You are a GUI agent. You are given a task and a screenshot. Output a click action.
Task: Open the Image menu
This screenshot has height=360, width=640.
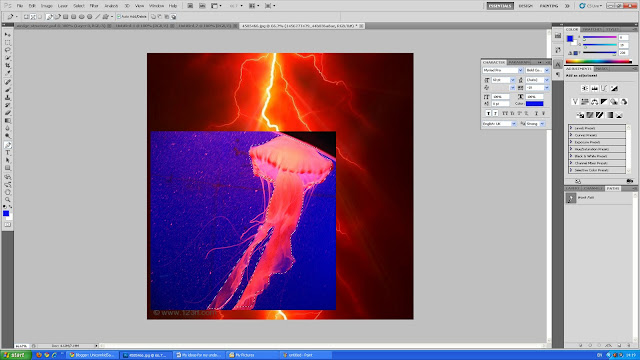click(x=47, y=6)
